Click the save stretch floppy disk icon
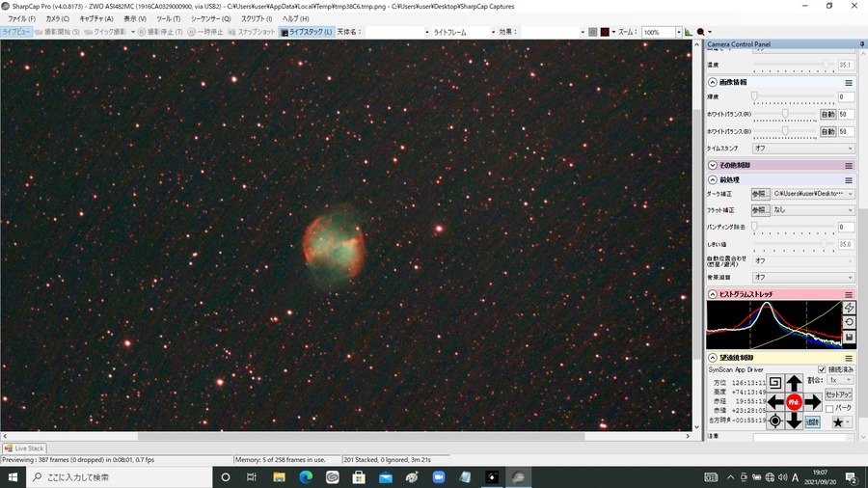Screen dimensions: 868x488 [849, 337]
